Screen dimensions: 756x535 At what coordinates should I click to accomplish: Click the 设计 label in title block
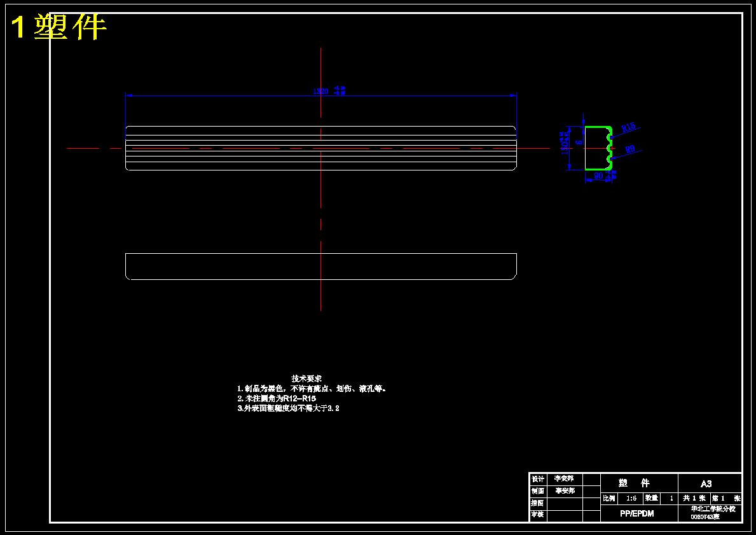click(538, 479)
